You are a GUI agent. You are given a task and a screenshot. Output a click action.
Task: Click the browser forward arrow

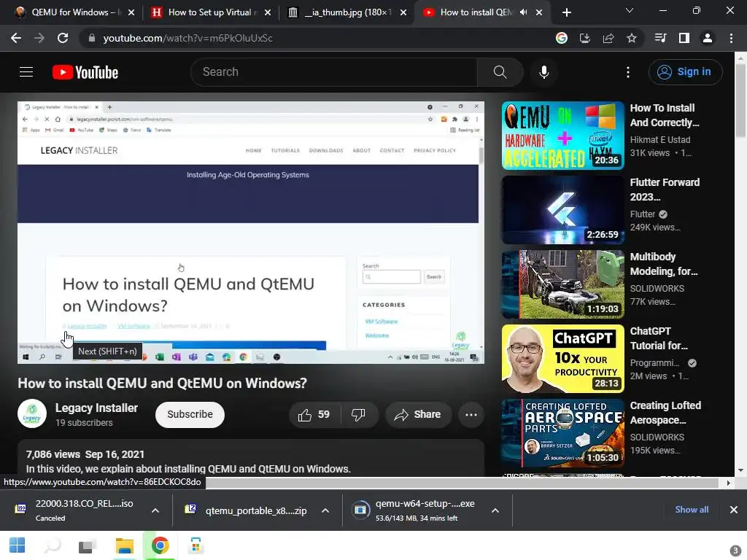click(39, 38)
